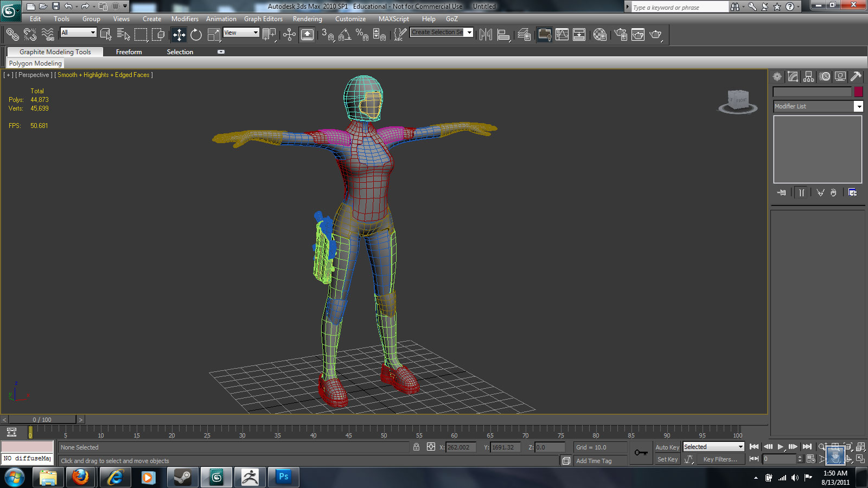
Task: Go to end of animation
Action: [x=807, y=447]
